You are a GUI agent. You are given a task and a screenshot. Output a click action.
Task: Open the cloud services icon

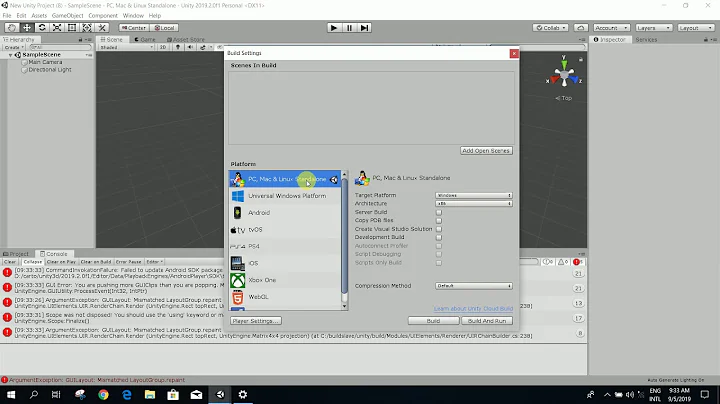[x=581, y=28]
